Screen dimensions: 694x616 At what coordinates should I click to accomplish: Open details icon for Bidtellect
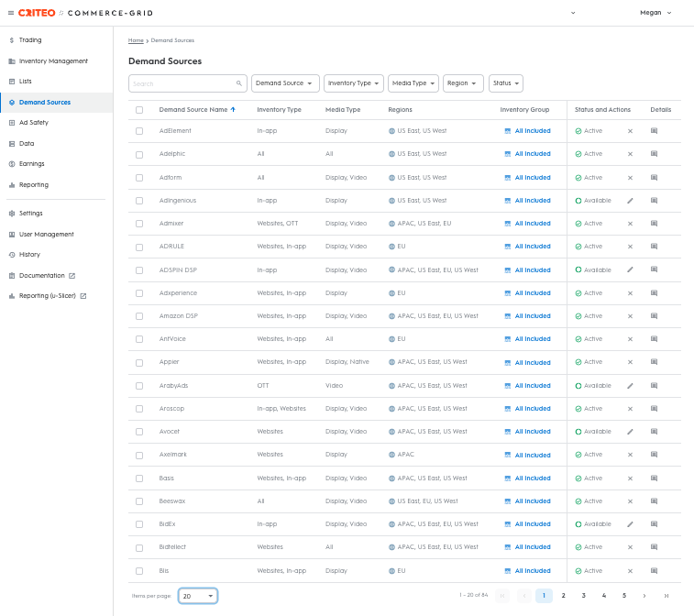click(x=655, y=547)
